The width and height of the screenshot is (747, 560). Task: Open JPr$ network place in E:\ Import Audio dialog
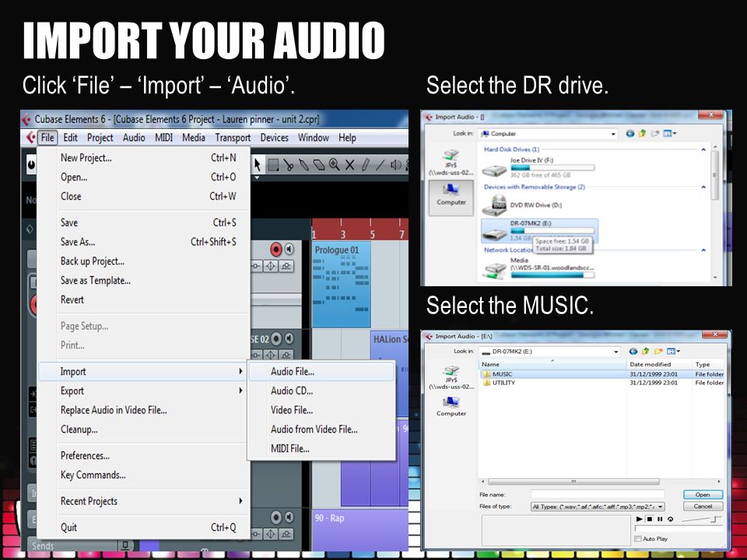pos(451,378)
